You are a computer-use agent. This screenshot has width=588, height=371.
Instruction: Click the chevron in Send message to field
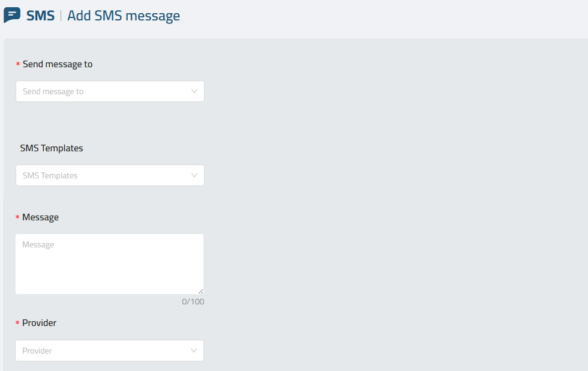[x=194, y=91]
